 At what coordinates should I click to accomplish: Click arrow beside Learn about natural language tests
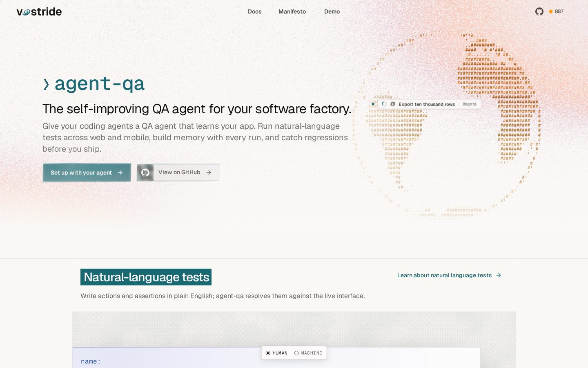499,275
